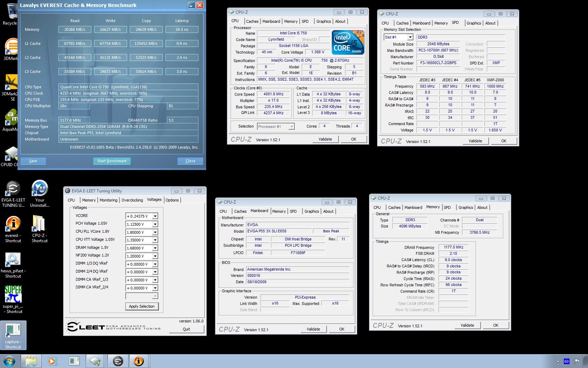Viewport: 588px width, 368px height.
Task: Switch to CPU-Z from the taskbar
Action: tap(95, 361)
